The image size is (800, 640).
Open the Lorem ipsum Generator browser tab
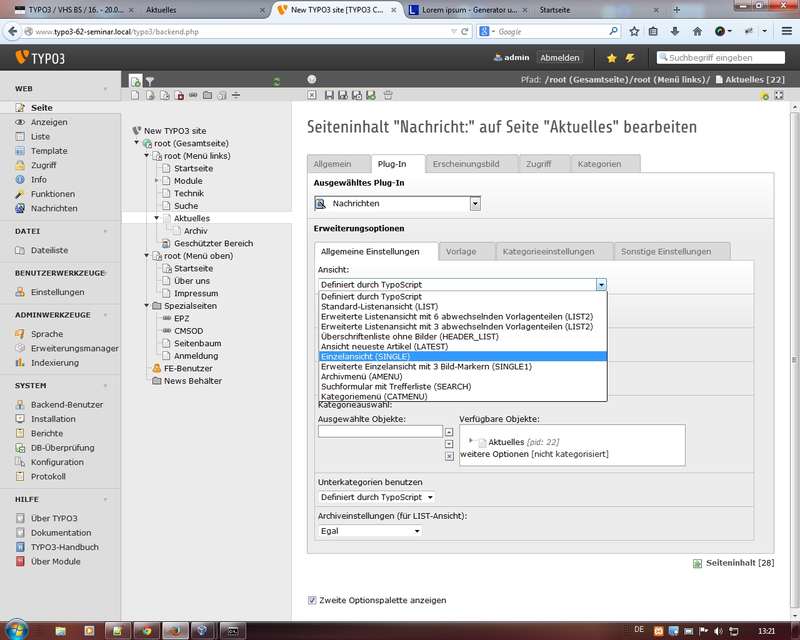click(468, 10)
